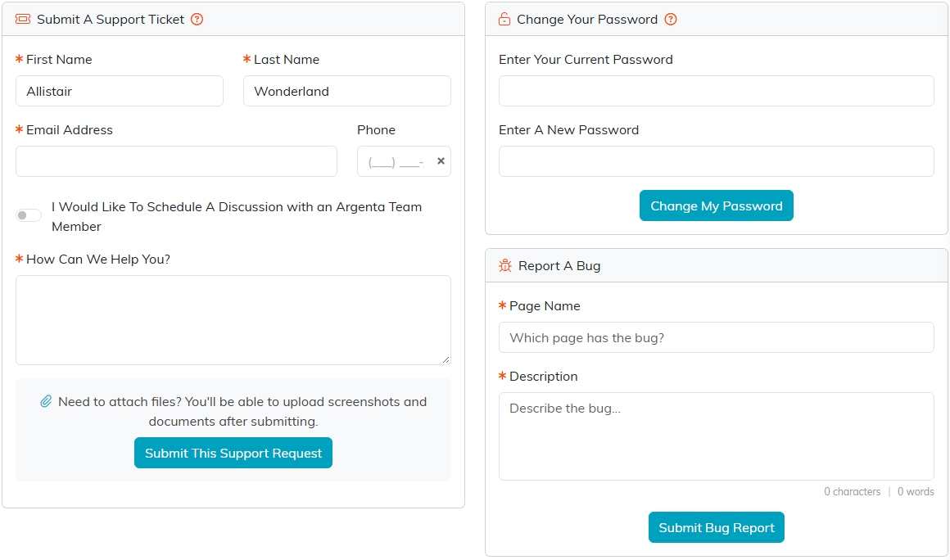Click the Page Name bug field
950x560 pixels.
click(716, 337)
